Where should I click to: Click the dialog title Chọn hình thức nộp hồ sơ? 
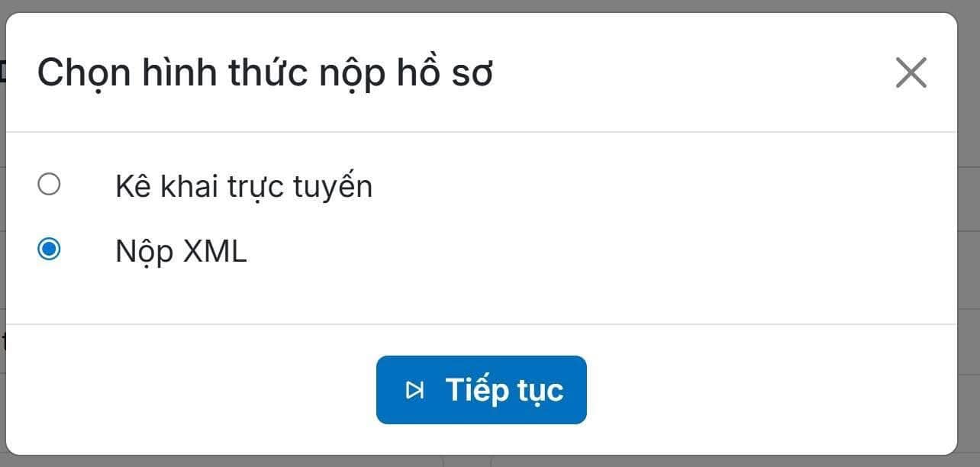click(265, 73)
